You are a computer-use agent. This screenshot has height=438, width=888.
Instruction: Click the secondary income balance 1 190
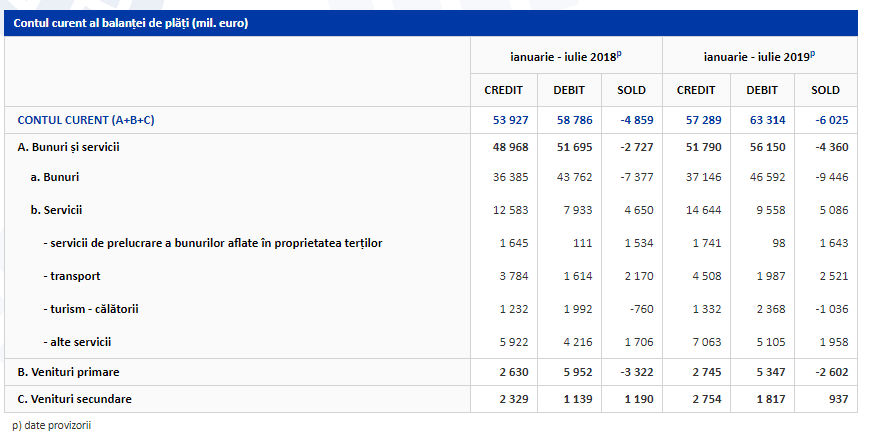(x=638, y=399)
